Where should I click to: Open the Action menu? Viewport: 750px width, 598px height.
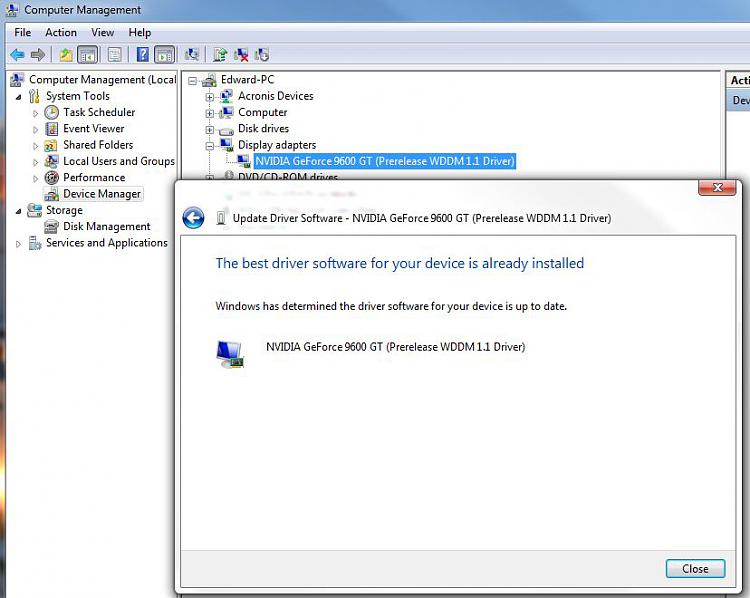[x=61, y=33]
